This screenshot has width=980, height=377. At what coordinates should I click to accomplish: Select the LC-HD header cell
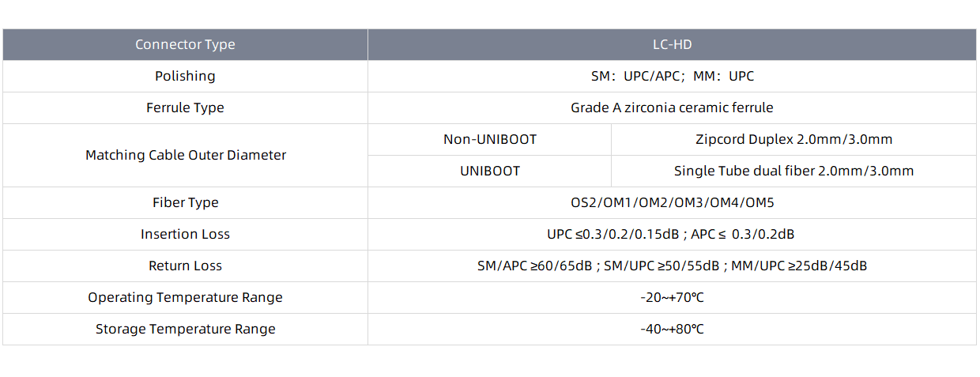[x=672, y=44]
